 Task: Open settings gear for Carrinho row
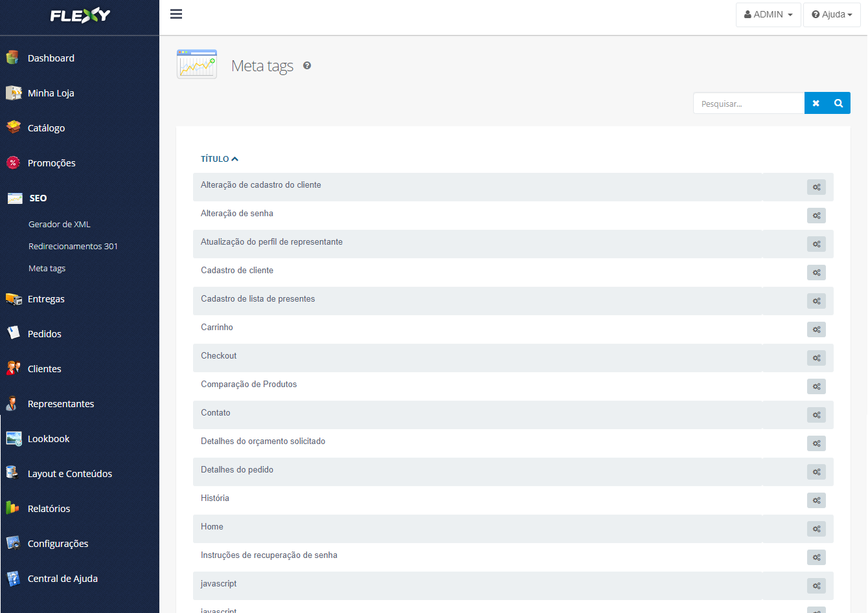click(816, 329)
